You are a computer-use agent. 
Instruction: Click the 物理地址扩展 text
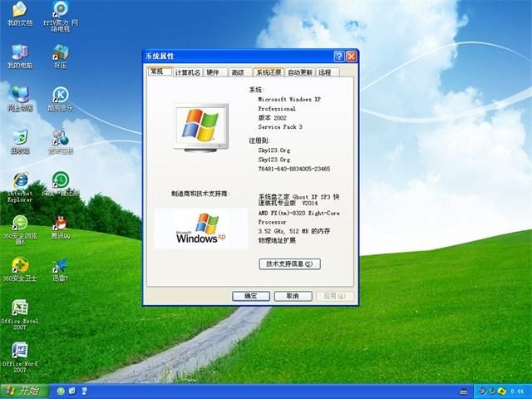pos(277,240)
